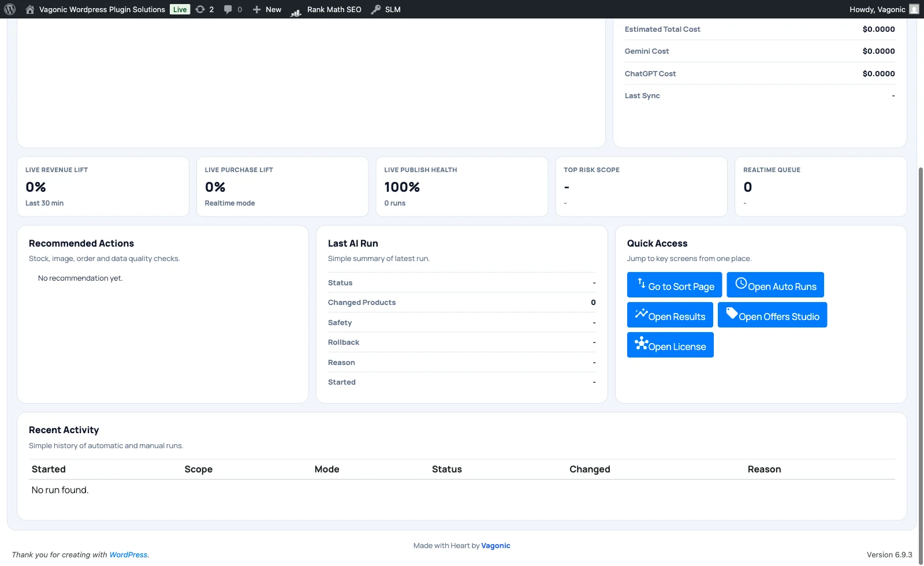Click the sort arrows icon on Go to Sort Page
Screen dimensions: 924x566
click(x=641, y=283)
